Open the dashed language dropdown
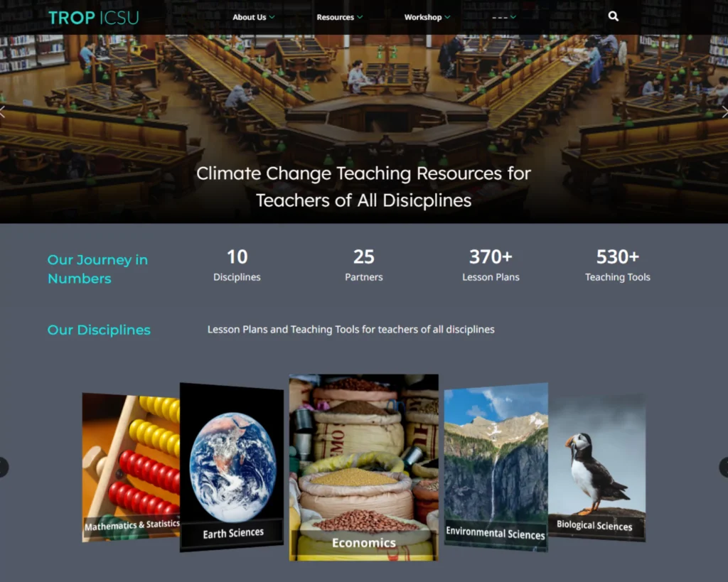 tap(504, 17)
